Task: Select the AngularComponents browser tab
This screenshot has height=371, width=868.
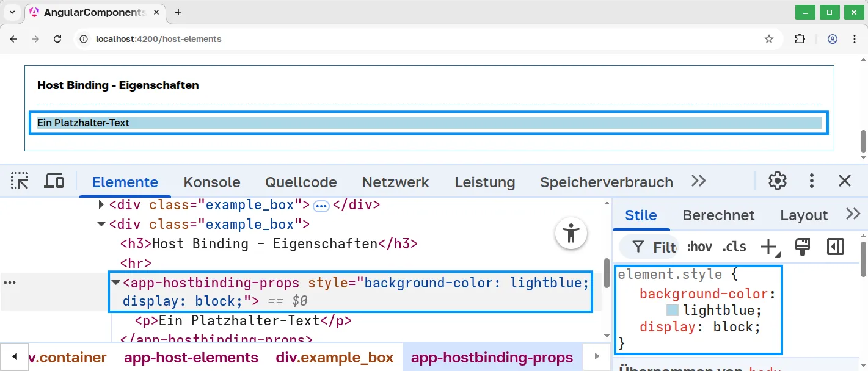Action: click(x=95, y=12)
